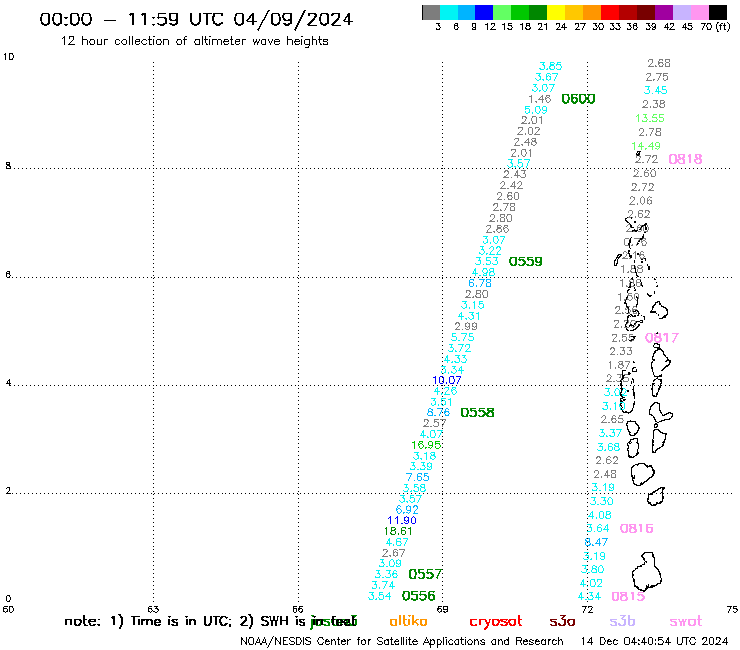Click the orange legend swatch
The height and width of the screenshot is (650, 740).
point(592,12)
